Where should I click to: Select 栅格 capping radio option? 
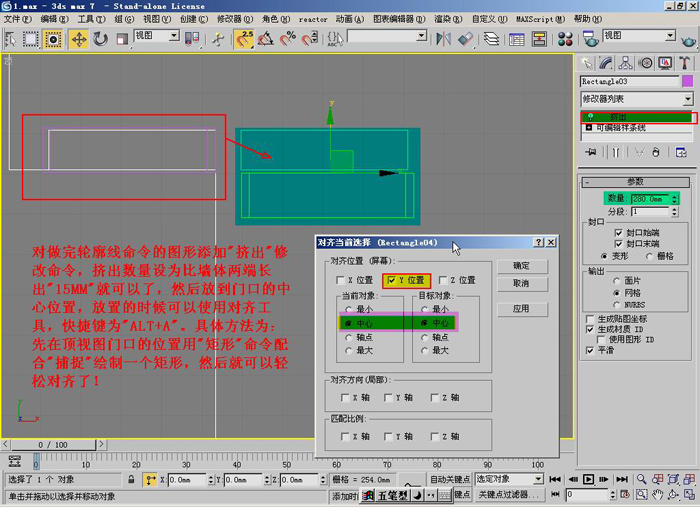tap(650, 256)
